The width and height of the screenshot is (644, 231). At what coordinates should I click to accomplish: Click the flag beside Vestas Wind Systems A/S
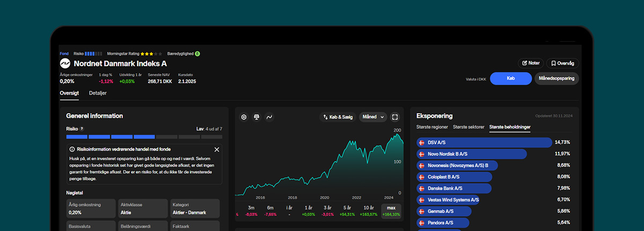click(x=421, y=199)
